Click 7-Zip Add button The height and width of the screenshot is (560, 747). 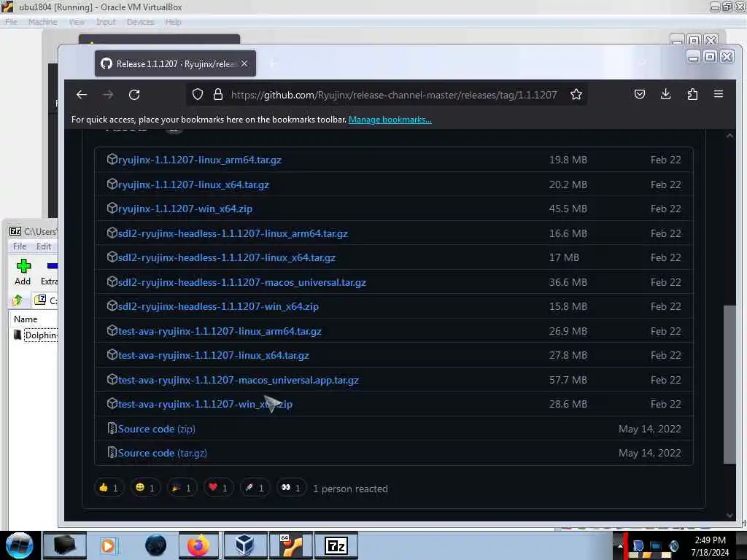pos(23,273)
